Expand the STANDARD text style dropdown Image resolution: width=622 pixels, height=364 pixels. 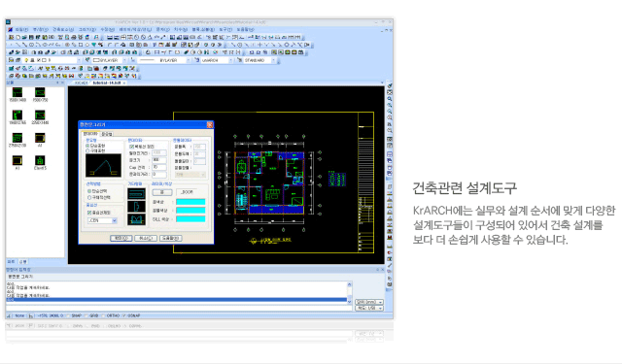click(x=258, y=60)
